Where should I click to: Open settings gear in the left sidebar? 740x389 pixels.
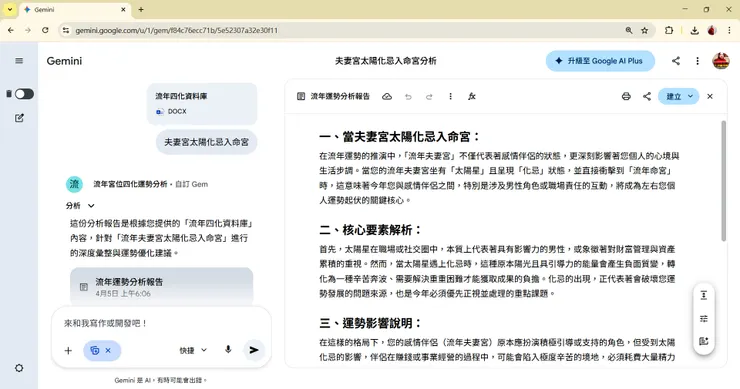pyautogui.click(x=19, y=368)
